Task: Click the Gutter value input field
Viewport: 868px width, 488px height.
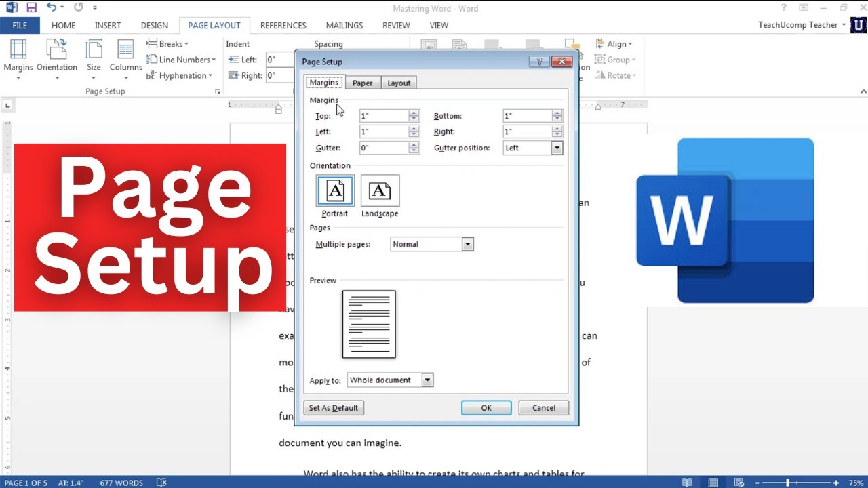Action: [384, 148]
